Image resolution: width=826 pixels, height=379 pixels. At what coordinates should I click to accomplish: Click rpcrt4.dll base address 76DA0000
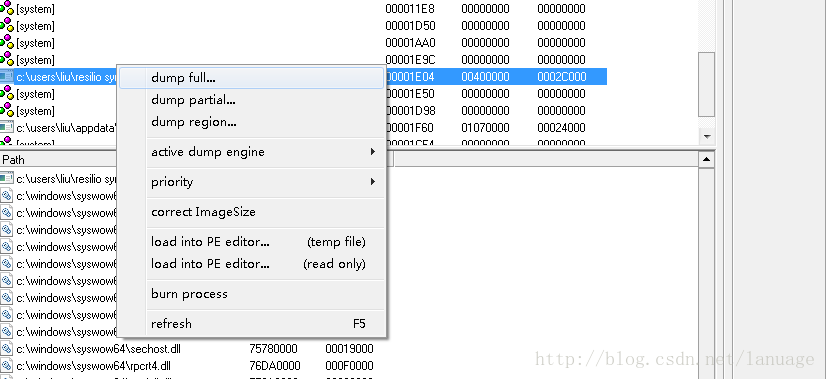(x=274, y=365)
